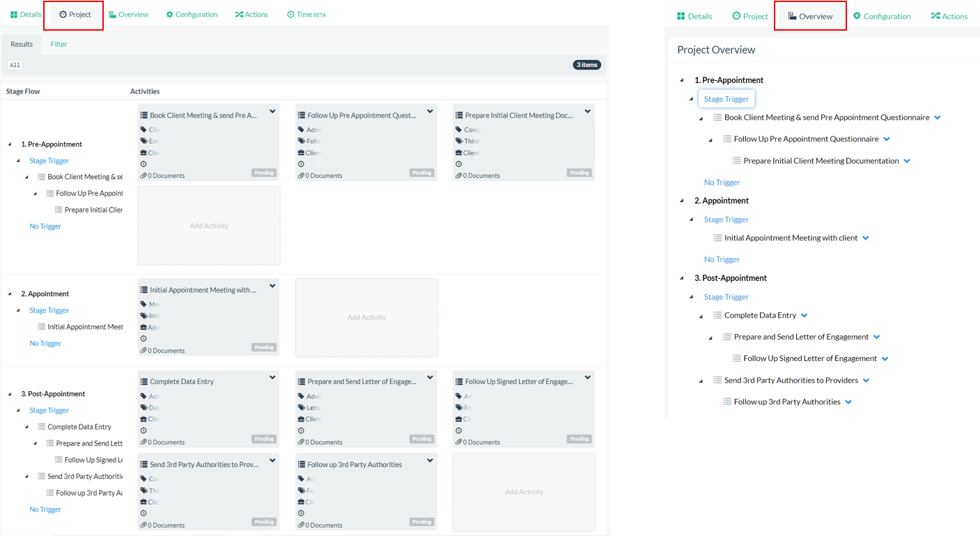
Task: Switch to the Time BETA tab
Action: click(306, 15)
